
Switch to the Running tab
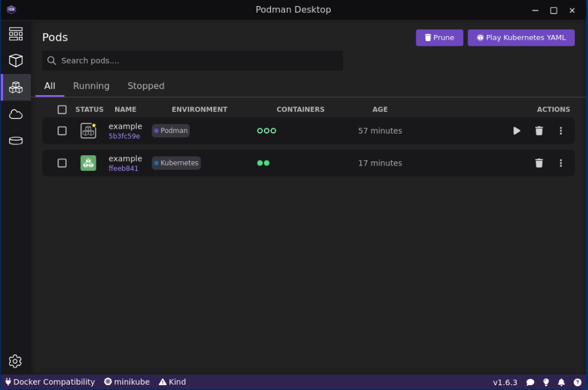click(x=91, y=86)
